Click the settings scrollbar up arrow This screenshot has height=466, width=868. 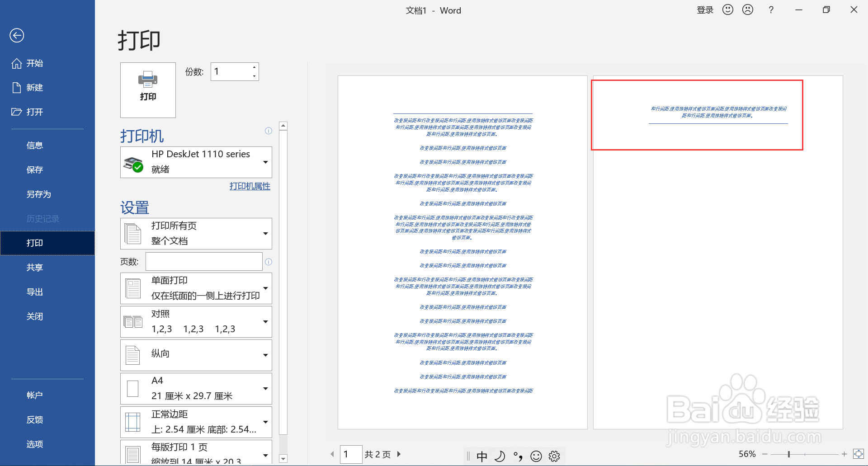283,126
